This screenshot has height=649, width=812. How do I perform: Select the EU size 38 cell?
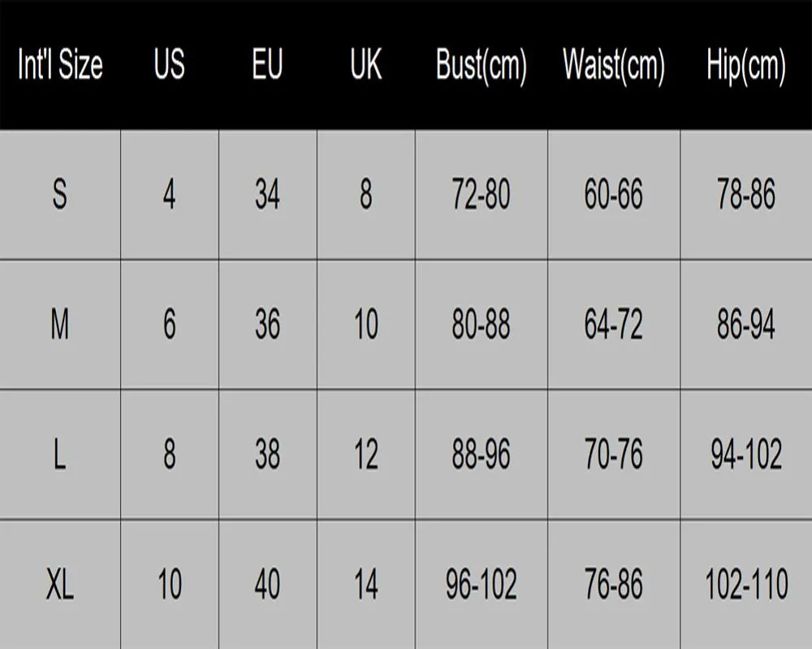pos(268,455)
